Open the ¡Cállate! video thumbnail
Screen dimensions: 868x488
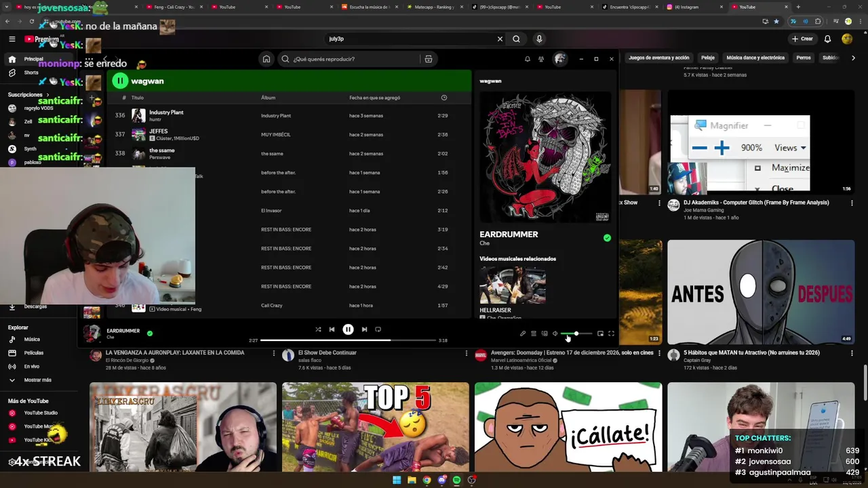click(x=568, y=427)
